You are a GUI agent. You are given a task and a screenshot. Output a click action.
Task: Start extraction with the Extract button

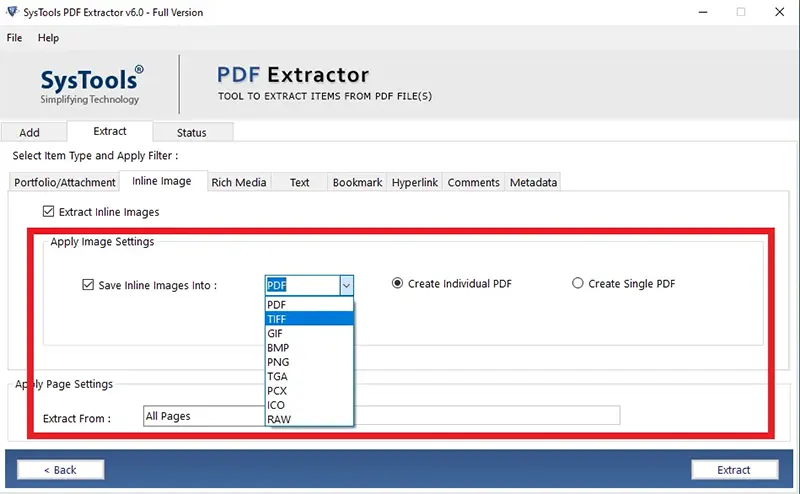pyautogui.click(x=734, y=470)
